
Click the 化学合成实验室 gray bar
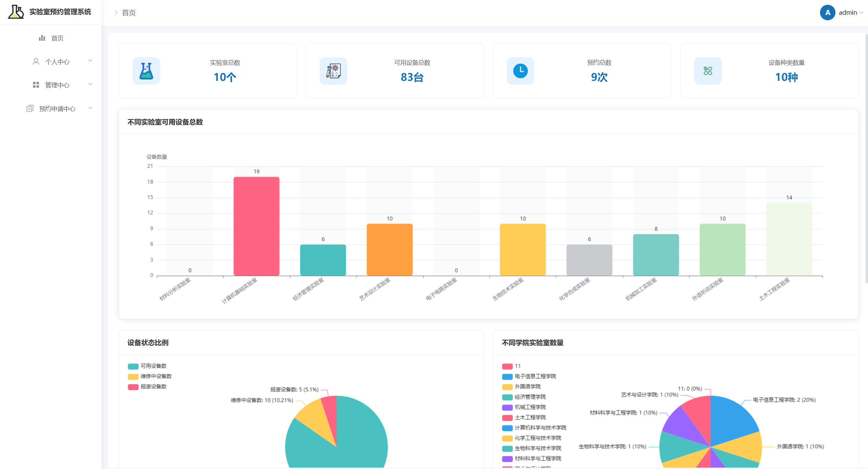[589, 260]
